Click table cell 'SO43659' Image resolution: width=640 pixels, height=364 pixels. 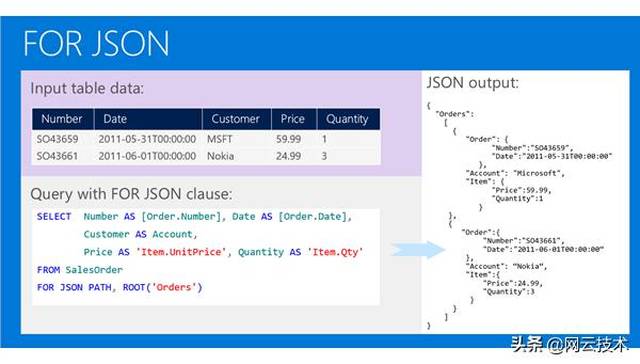(57, 139)
